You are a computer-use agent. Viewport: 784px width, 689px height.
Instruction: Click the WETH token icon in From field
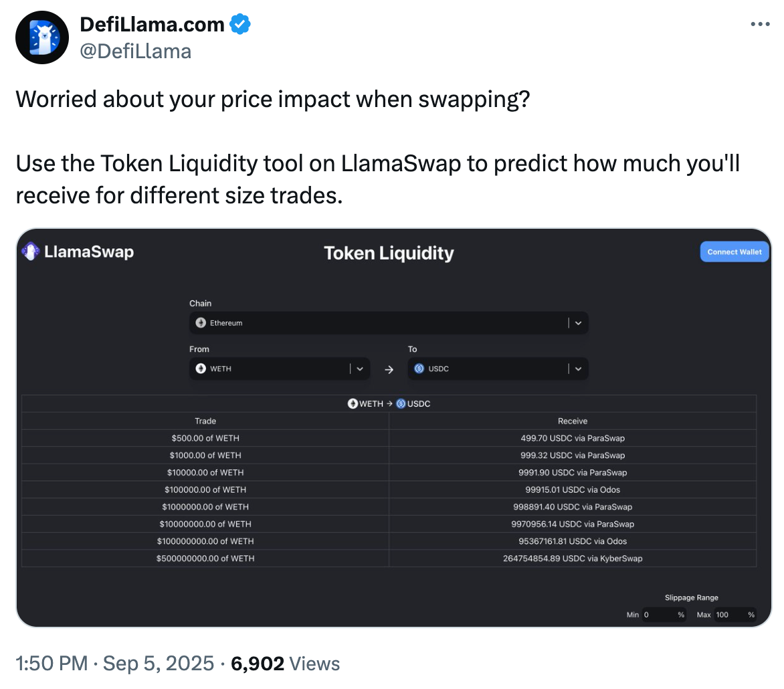tap(201, 369)
